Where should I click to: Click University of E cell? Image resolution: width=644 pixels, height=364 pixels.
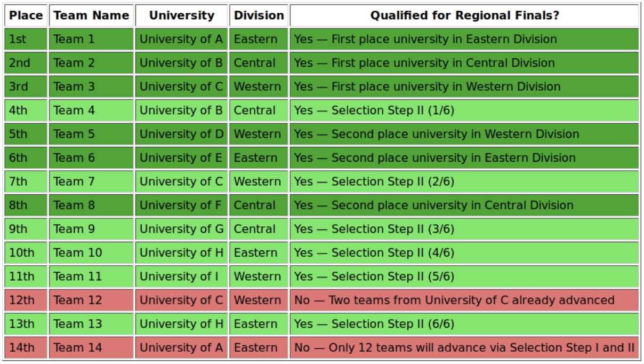click(x=181, y=158)
